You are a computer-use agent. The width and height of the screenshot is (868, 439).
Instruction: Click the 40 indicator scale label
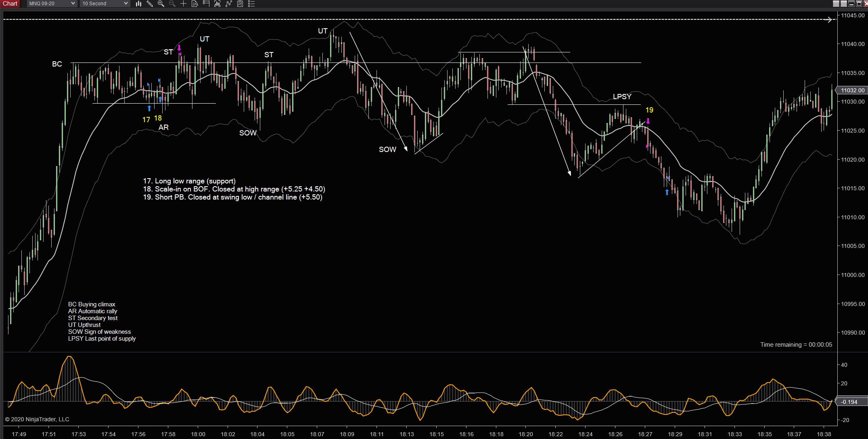pos(844,365)
